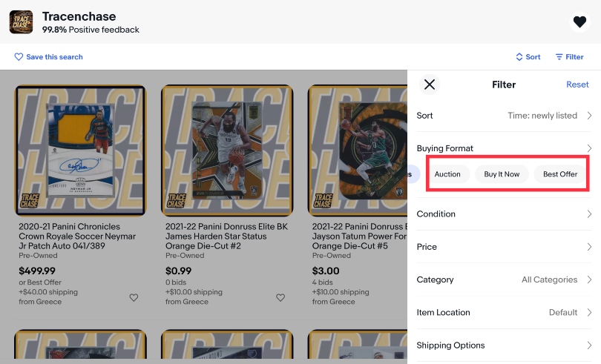Screen dimensions: 601x364
Task: Watch the James Harden card heart icon
Action: (x=280, y=297)
